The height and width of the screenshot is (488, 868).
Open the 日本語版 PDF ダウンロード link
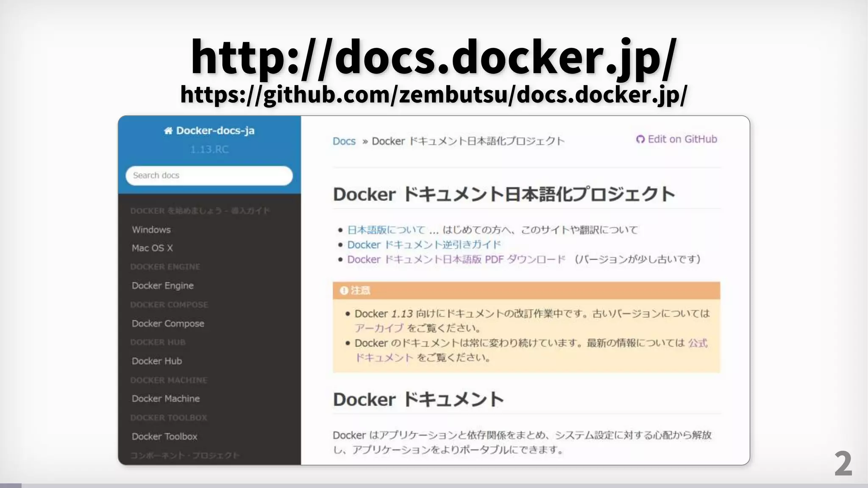coord(456,260)
